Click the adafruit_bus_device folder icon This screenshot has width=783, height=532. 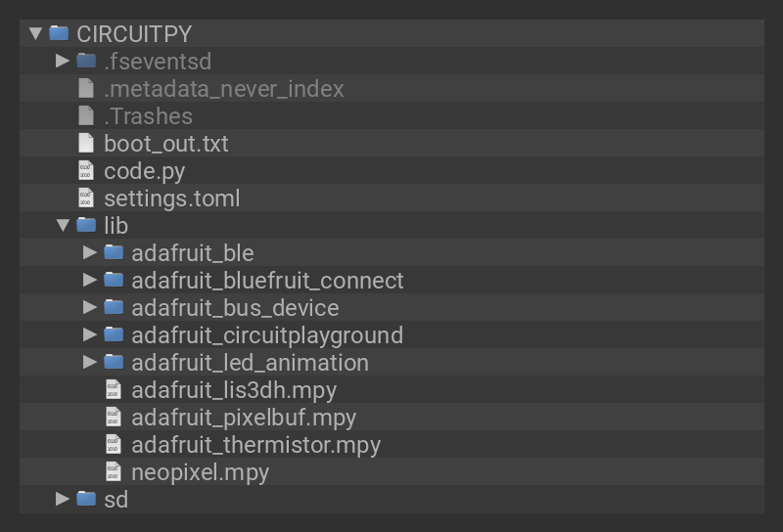[114, 307]
